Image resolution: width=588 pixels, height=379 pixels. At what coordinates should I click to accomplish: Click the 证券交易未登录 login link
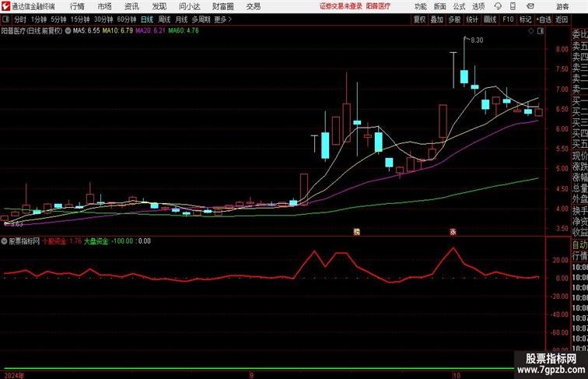341,6
